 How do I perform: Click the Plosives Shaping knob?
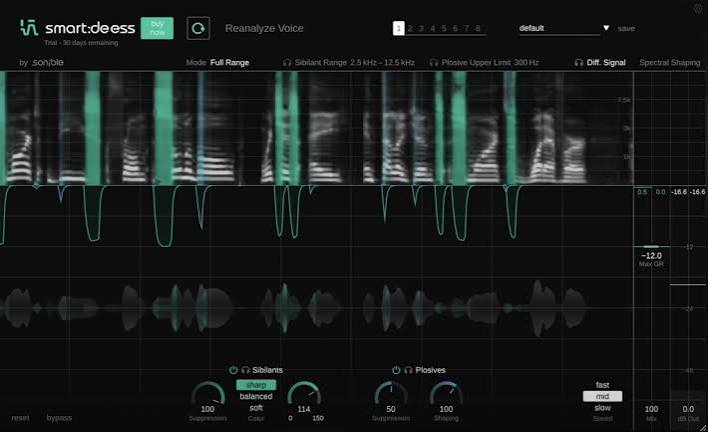click(446, 395)
